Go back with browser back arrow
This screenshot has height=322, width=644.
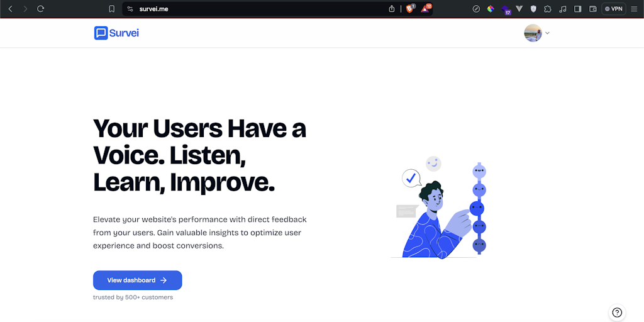[11, 9]
